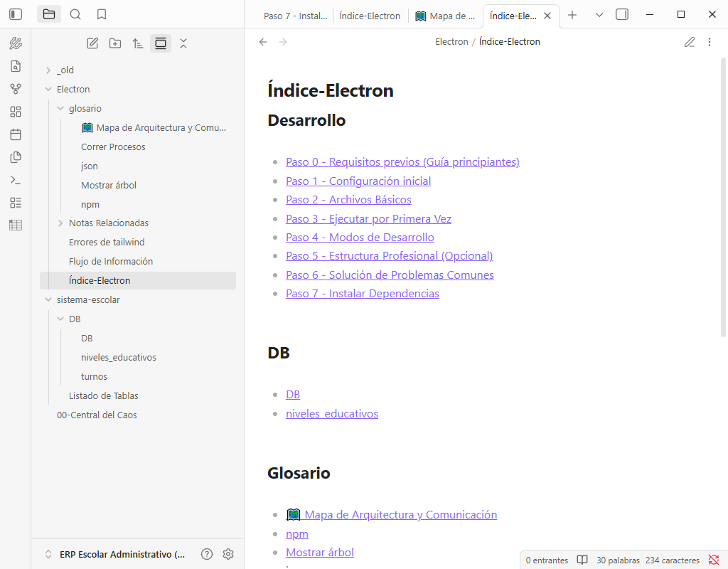The width and height of the screenshot is (728, 569).
Task: Open the tab list dropdown arrow
Action: click(x=599, y=15)
